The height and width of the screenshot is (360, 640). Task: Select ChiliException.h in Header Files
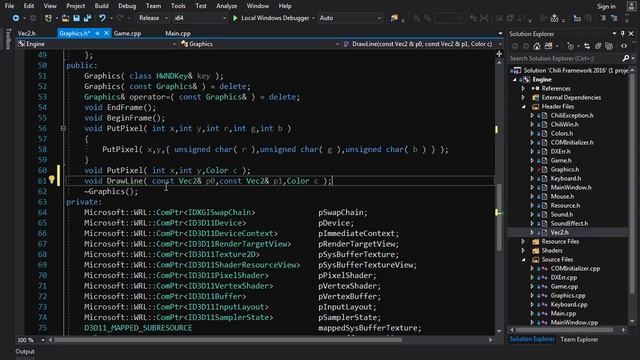(x=572, y=116)
